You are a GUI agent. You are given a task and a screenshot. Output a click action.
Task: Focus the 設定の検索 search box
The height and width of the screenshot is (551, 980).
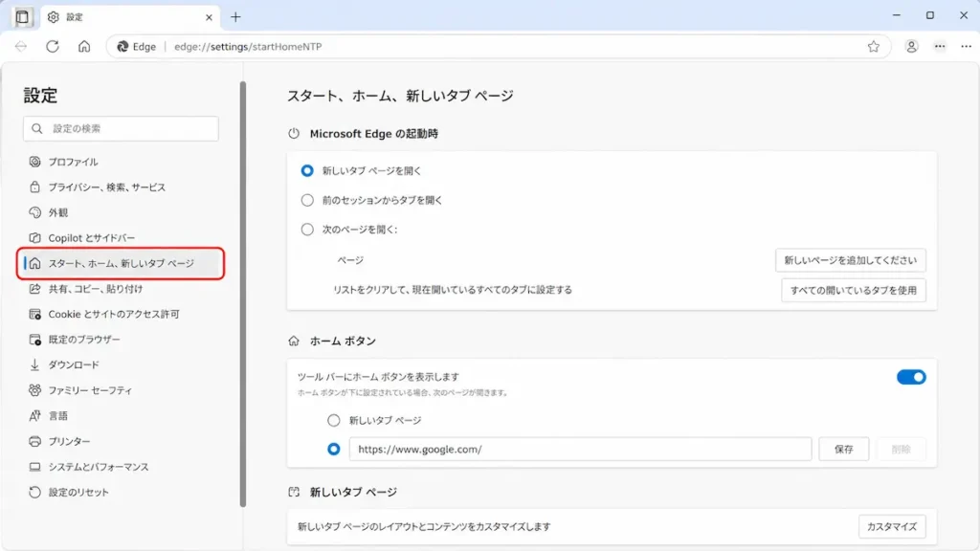[122, 129]
